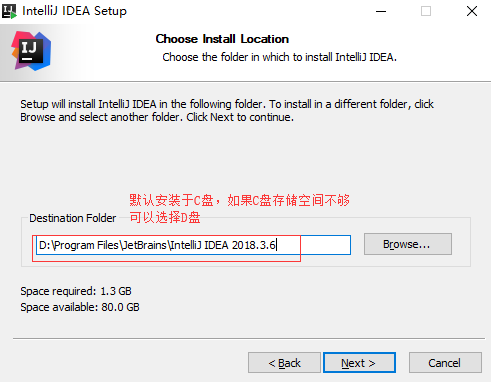Go to the next step with Next >

point(359,362)
